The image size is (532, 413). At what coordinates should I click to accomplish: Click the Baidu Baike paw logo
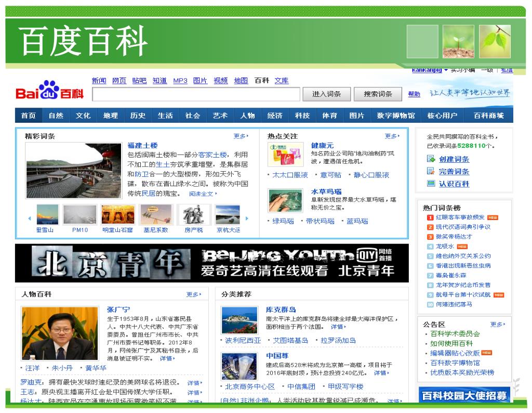(49, 89)
